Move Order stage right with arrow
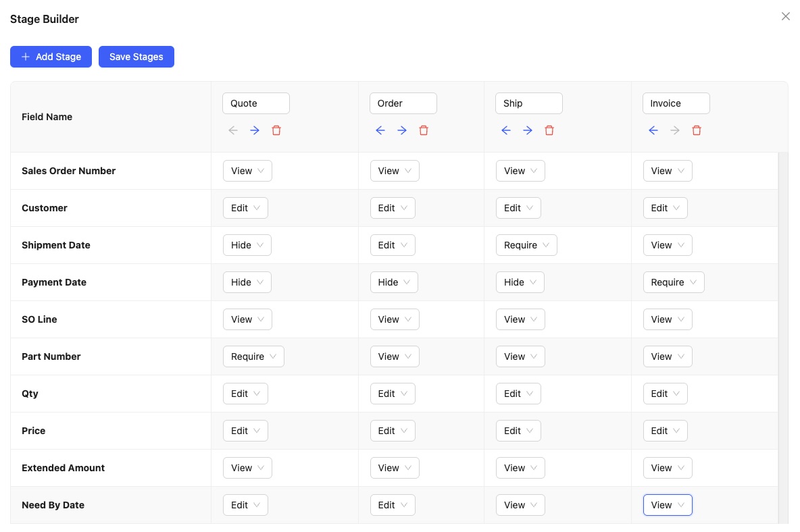The width and height of the screenshot is (800, 532). pos(402,130)
